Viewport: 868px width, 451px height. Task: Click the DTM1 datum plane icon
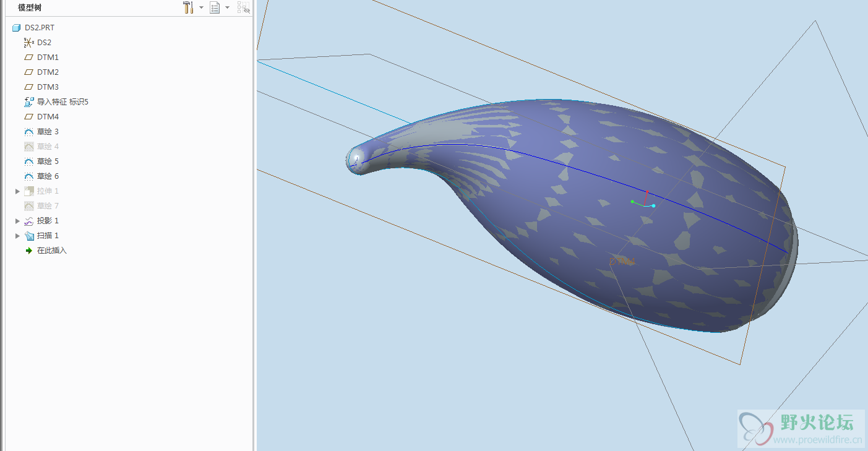click(x=28, y=58)
